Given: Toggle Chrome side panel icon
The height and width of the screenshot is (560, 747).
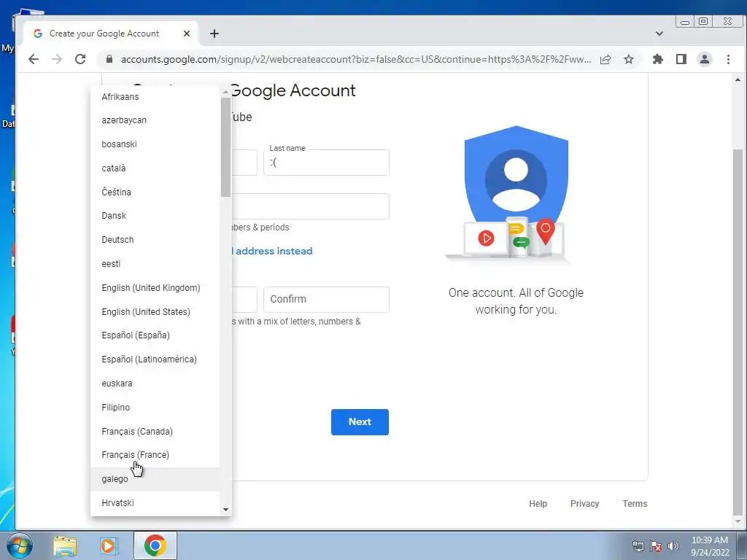Looking at the screenshot, I should [x=681, y=59].
